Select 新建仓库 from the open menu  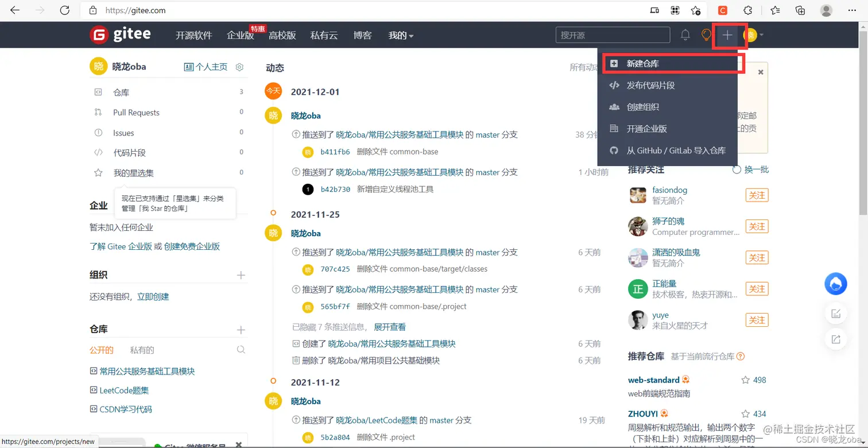pos(643,63)
